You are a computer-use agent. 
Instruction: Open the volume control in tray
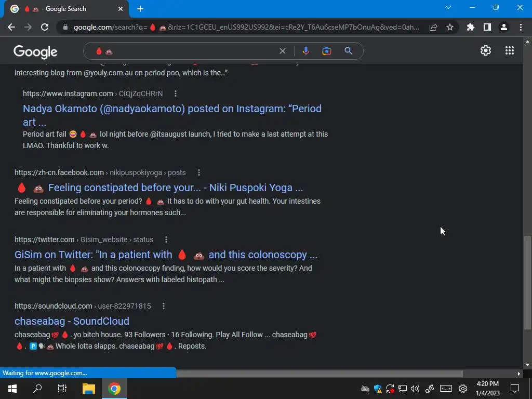point(415,389)
